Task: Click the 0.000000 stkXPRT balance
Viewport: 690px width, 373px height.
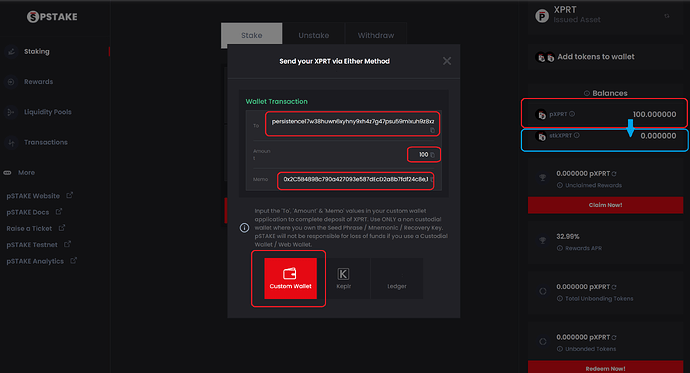Action: [658, 136]
